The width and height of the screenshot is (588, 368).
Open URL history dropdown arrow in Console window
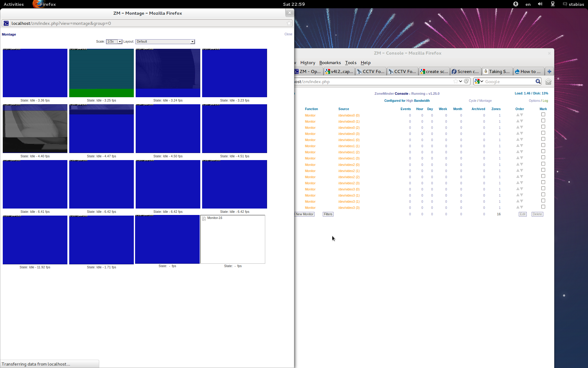click(x=461, y=81)
